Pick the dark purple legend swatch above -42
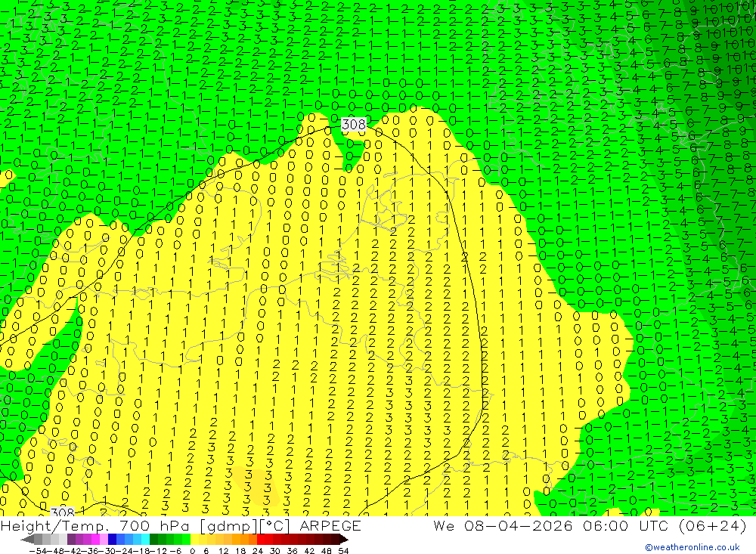756x554 pixels. (71, 539)
